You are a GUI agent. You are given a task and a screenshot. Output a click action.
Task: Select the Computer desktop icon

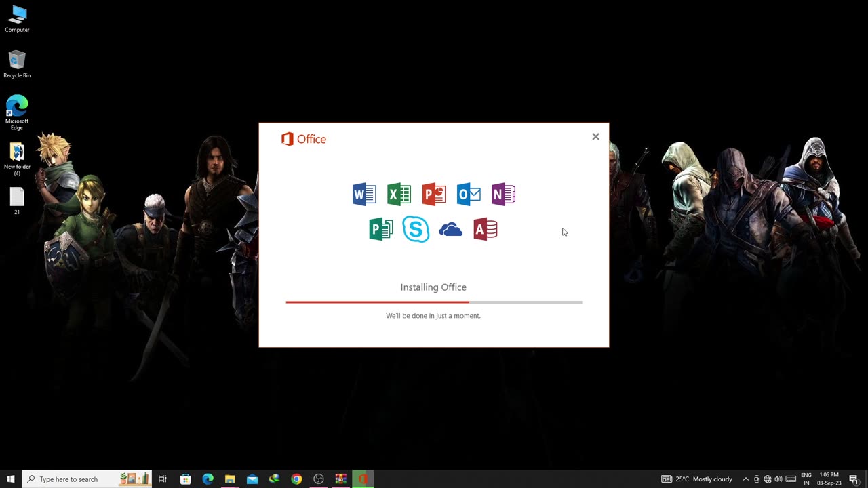point(17,19)
